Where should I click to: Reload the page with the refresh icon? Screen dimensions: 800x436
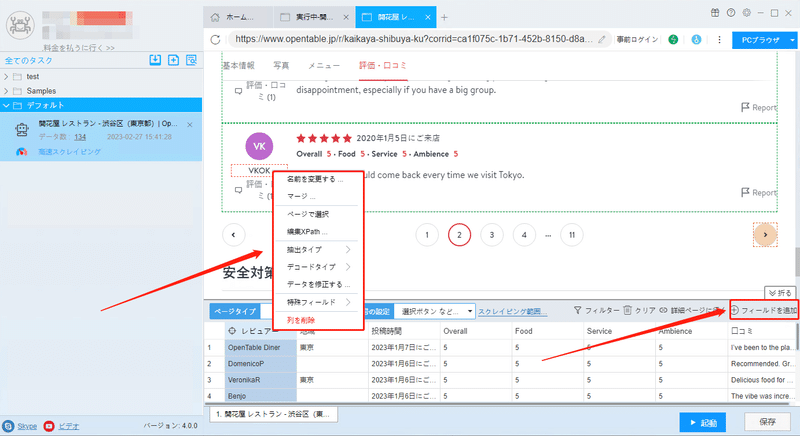215,39
